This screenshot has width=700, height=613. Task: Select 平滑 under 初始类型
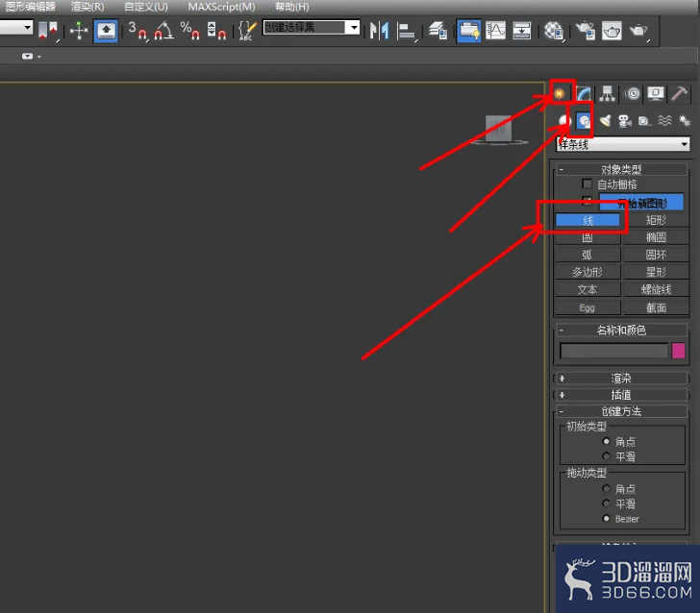coord(606,456)
